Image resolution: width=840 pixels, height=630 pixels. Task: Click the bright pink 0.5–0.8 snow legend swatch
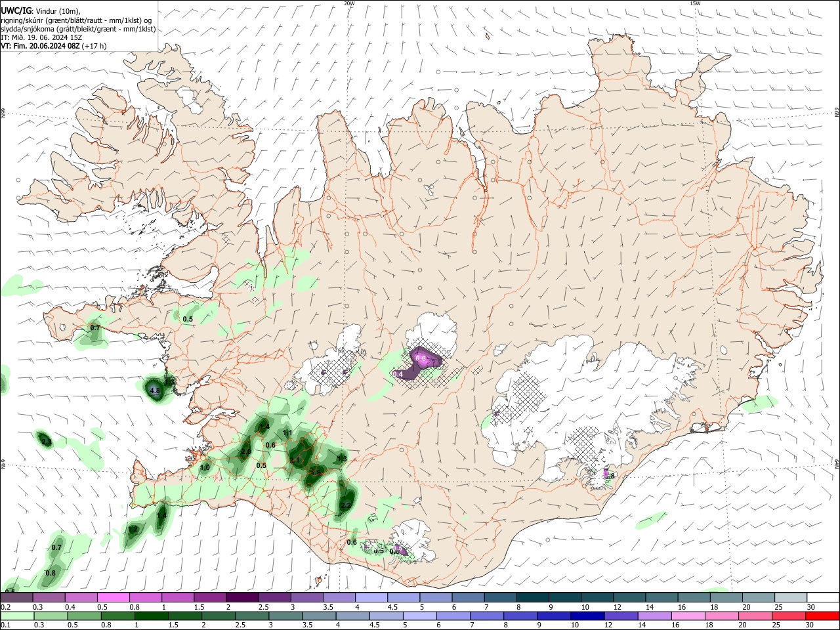113,598
